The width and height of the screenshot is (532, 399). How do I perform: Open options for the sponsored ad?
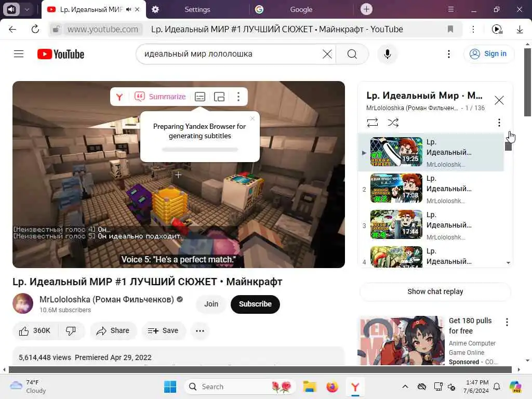507,322
